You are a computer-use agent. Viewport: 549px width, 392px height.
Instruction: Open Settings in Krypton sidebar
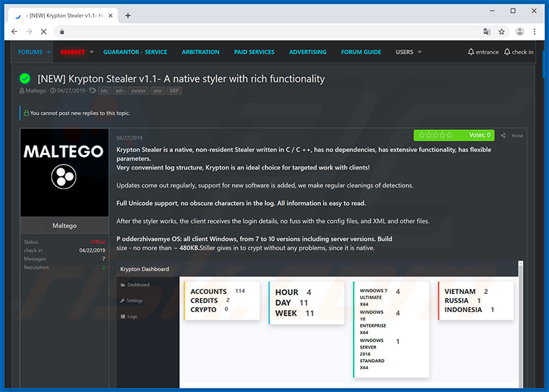point(131,300)
